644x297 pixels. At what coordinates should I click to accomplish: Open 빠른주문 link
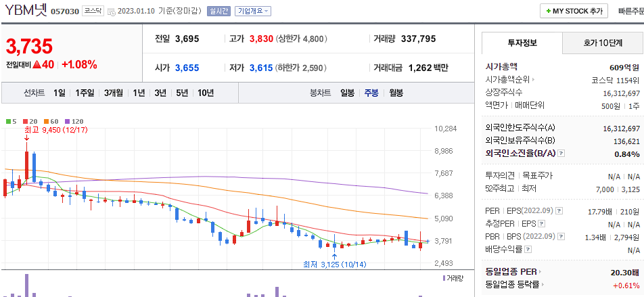coord(631,11)
